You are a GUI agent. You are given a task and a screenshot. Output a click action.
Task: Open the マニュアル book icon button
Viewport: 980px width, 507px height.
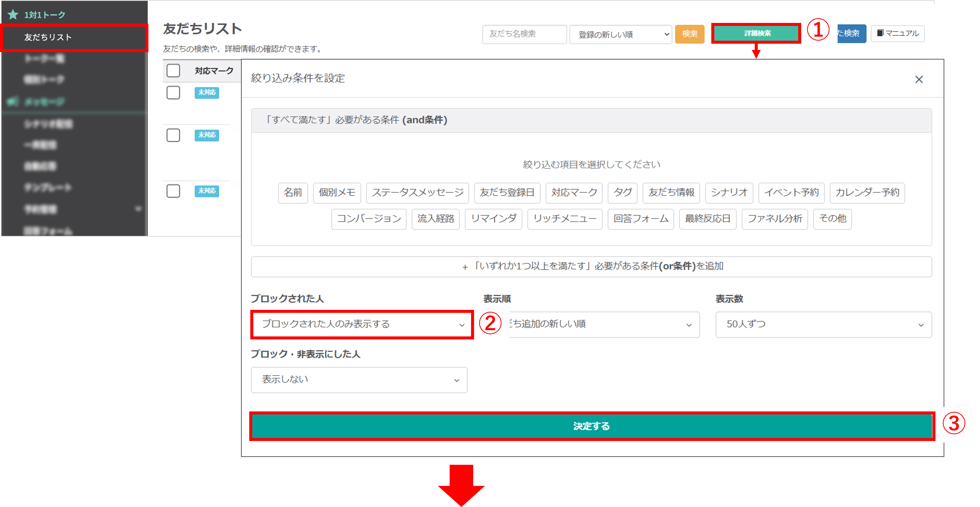[897, 33]
